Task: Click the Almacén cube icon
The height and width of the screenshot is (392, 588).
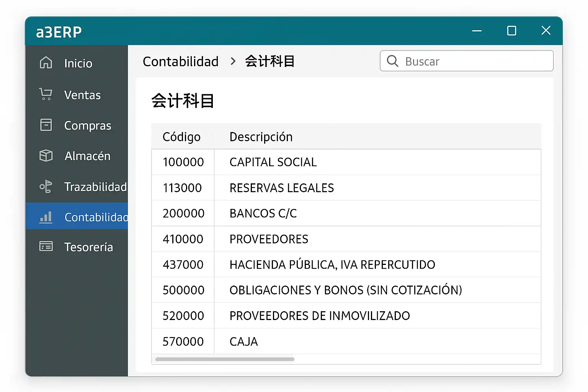Action: coord(46,155)
